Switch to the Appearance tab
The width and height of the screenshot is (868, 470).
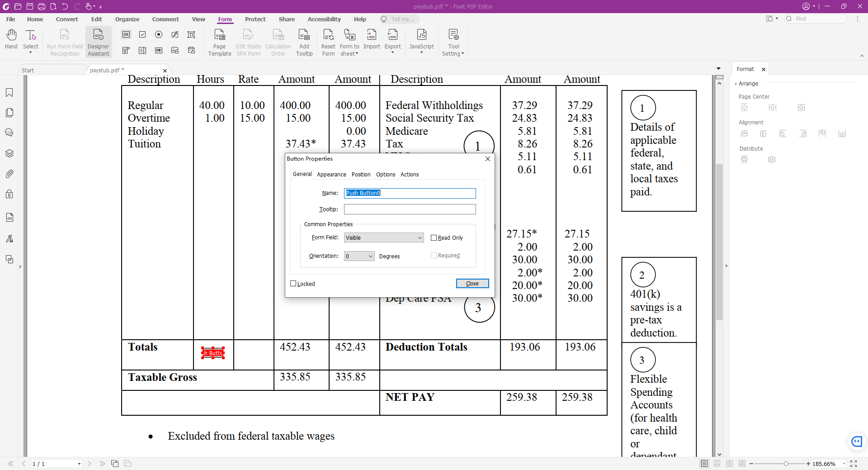[x=331, y=175]
